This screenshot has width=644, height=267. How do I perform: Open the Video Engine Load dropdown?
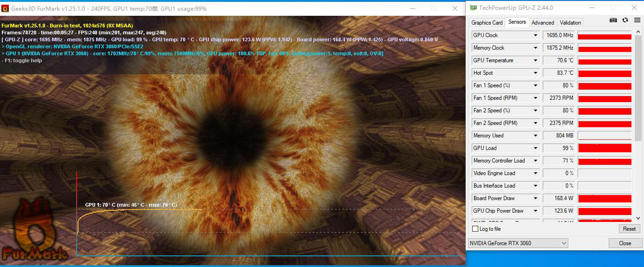pyautogui.click(x=536, y=173)
